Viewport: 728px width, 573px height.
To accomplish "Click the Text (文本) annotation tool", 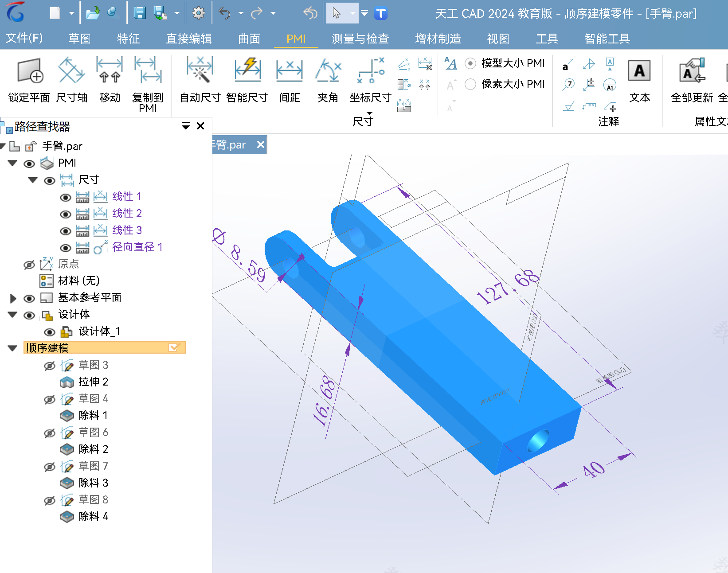I will (639, 81).
